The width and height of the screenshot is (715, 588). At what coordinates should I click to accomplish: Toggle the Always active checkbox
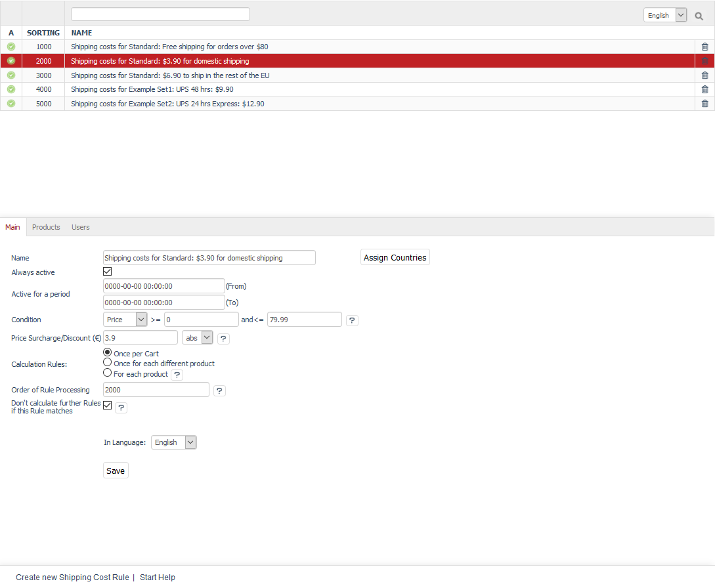108,272
